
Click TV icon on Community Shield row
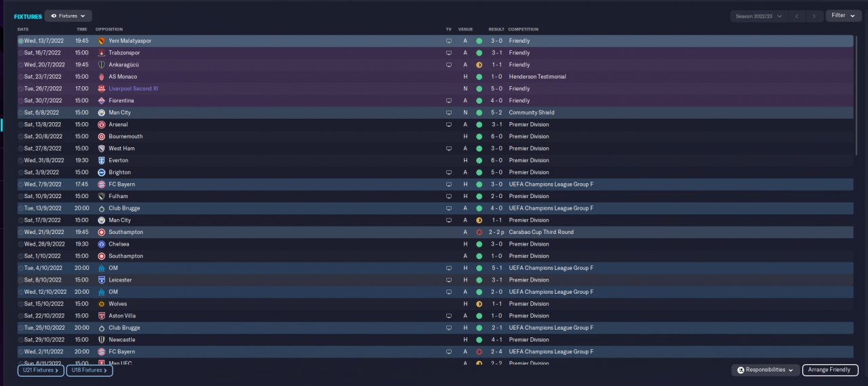(448, 113)
